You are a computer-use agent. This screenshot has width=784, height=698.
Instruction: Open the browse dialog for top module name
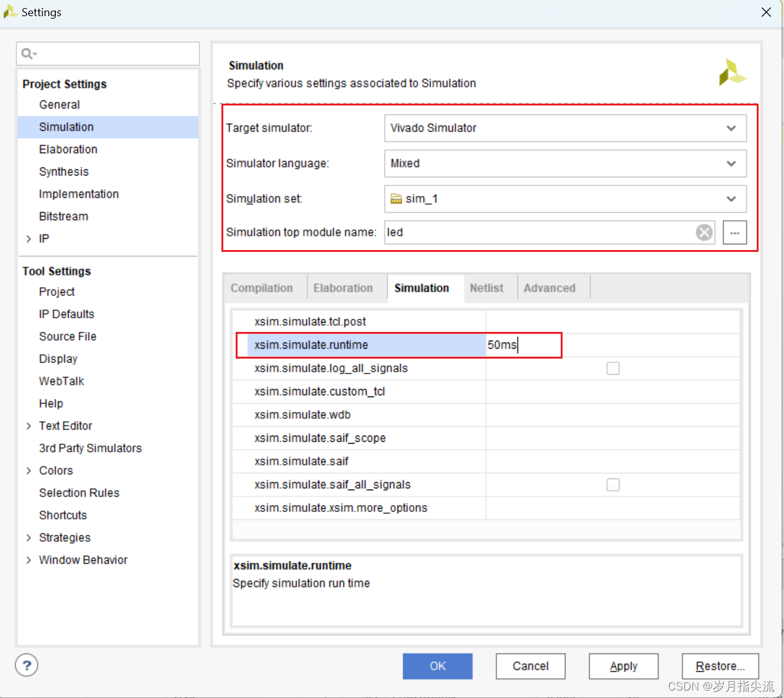click(734, 233)
